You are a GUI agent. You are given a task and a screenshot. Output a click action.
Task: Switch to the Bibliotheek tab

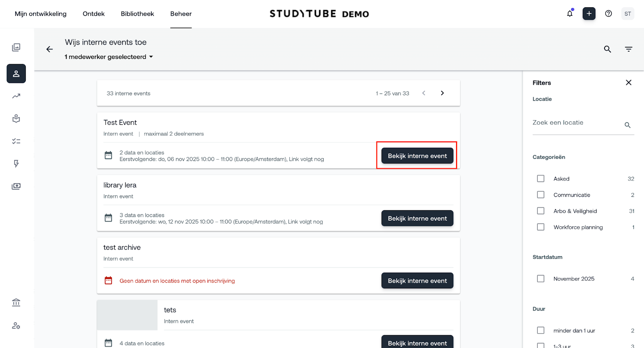137,14
